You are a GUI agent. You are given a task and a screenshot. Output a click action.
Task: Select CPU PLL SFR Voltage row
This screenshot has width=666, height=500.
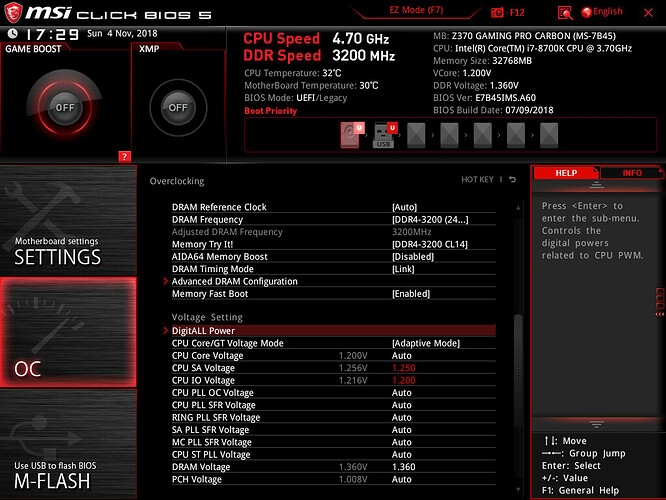point(333,405)
